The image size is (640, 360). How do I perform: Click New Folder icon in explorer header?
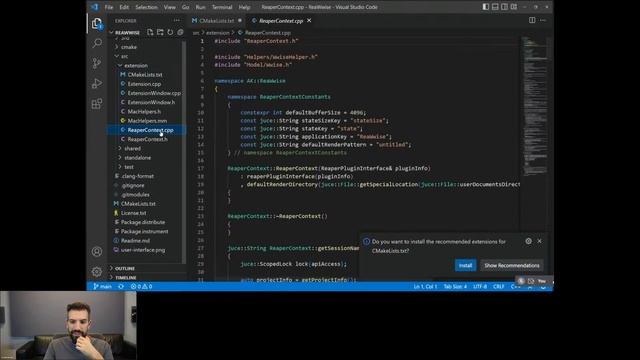tap(160, 32)
